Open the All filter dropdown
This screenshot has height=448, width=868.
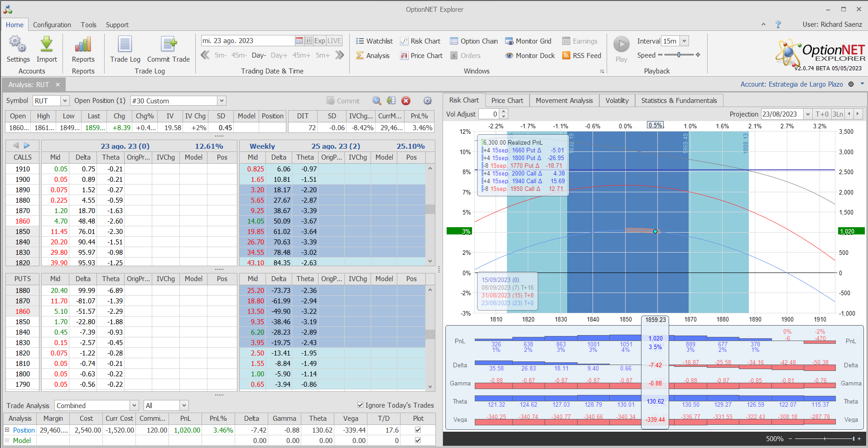coord(184,405)
